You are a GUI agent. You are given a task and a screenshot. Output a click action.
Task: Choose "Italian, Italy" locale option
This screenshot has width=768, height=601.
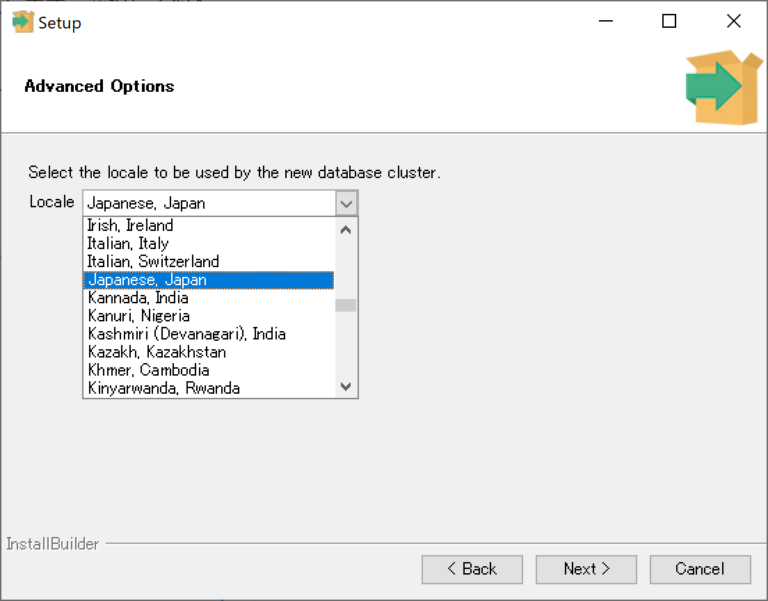128,244
